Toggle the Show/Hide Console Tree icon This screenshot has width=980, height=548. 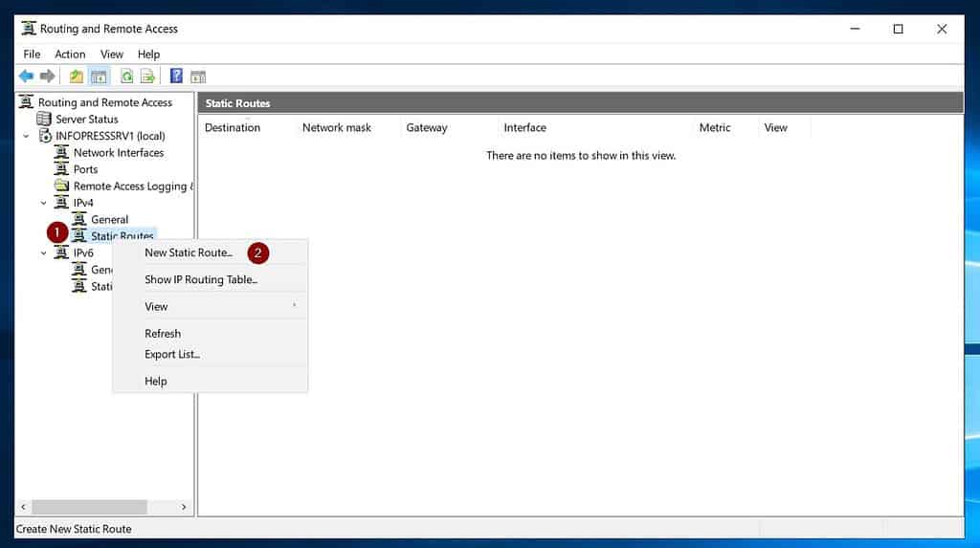(99, 77)
